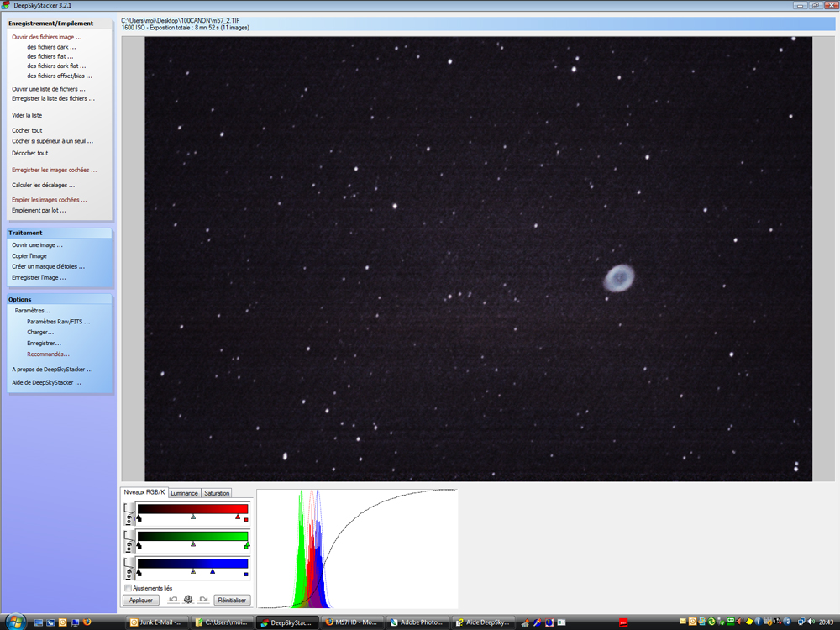
Task: Click Ouvrir des fichiers image
Action: coord(46,37)
